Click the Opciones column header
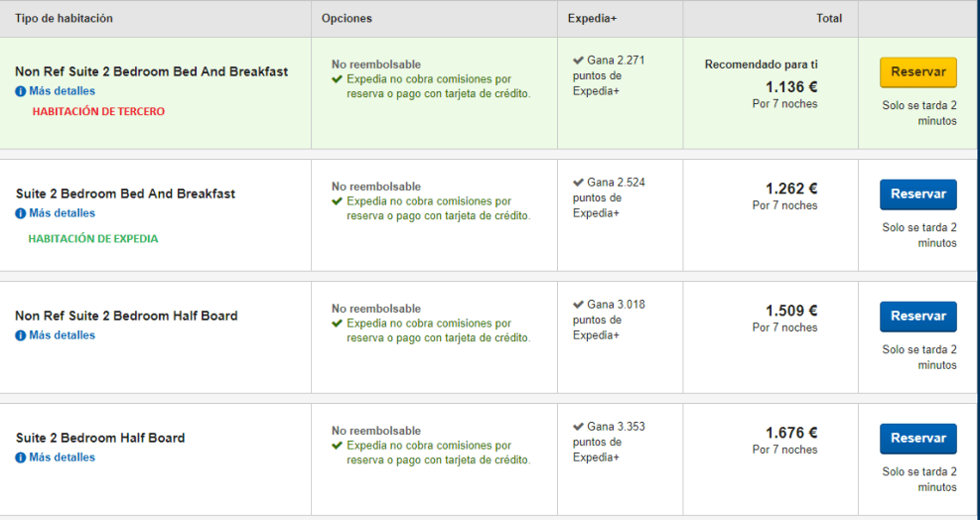Screen dimensions: 980x520 [347, 19]
